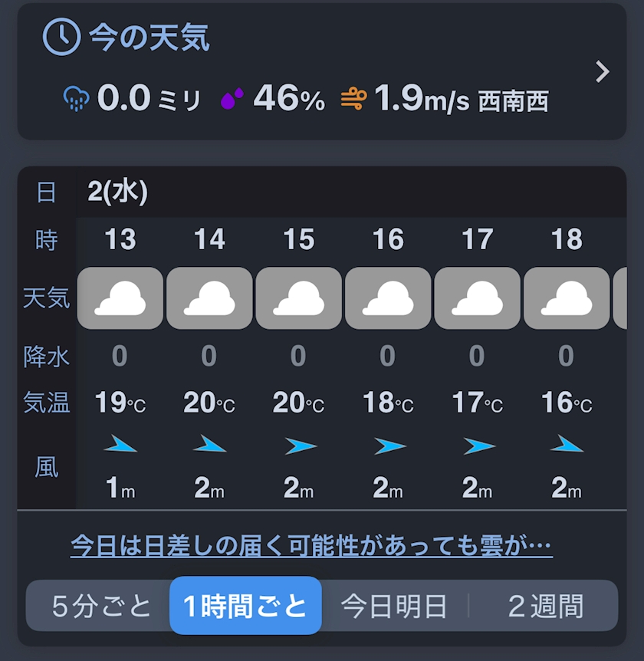This screenshot has width=644, height=661.
Task: Click the rain cloud precipitation icon
Action: coord(76,100)
